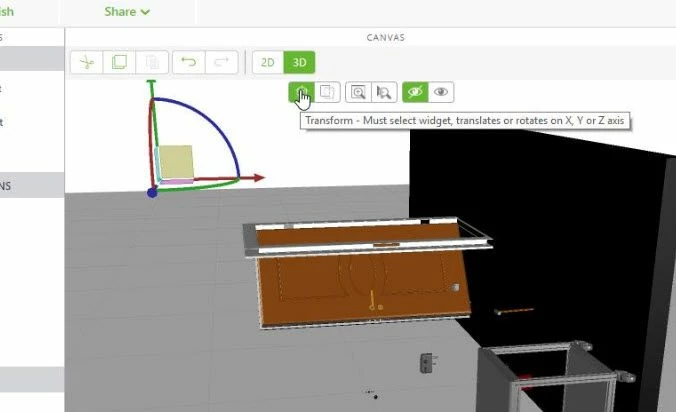Click the yellow cube in gizmo
Viewport: 676px width, 412px height.
coord(176,162)
